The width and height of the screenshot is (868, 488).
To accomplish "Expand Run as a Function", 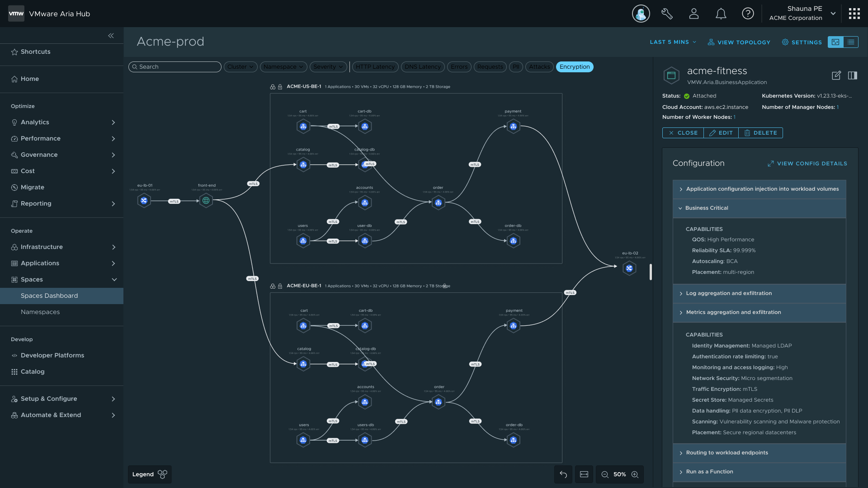I will pyautogui.click(x=759, y=472).
